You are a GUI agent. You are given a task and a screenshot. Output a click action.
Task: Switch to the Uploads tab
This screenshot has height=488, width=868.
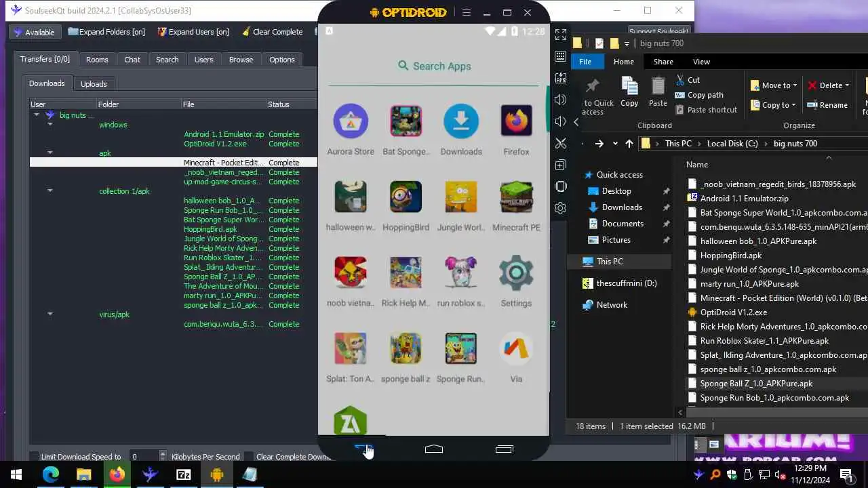click(x=94, y=84)
